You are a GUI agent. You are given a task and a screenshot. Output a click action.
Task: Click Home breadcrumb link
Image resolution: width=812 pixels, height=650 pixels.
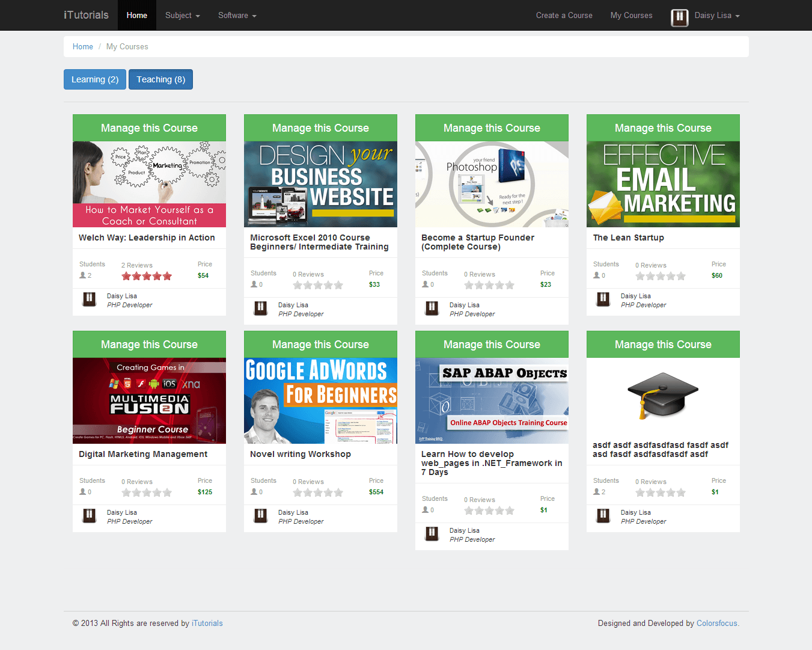83,46
